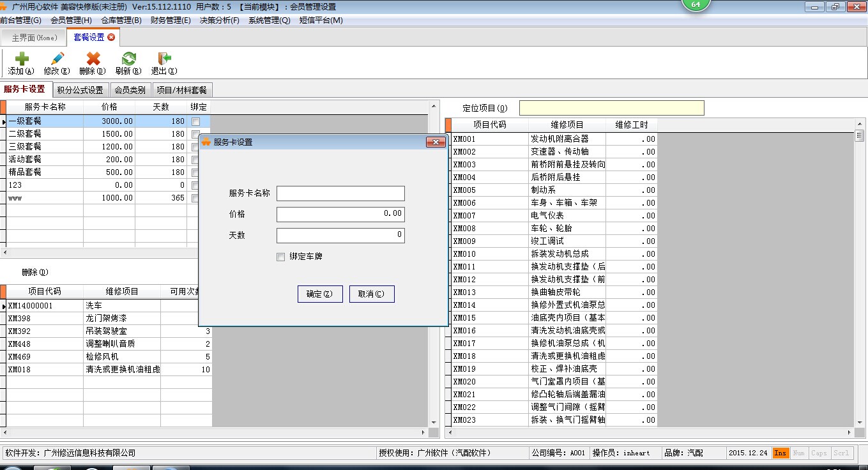Click the Ins indicator in status bar
This screenshot has width=868, height=470.
coord(780,453)
